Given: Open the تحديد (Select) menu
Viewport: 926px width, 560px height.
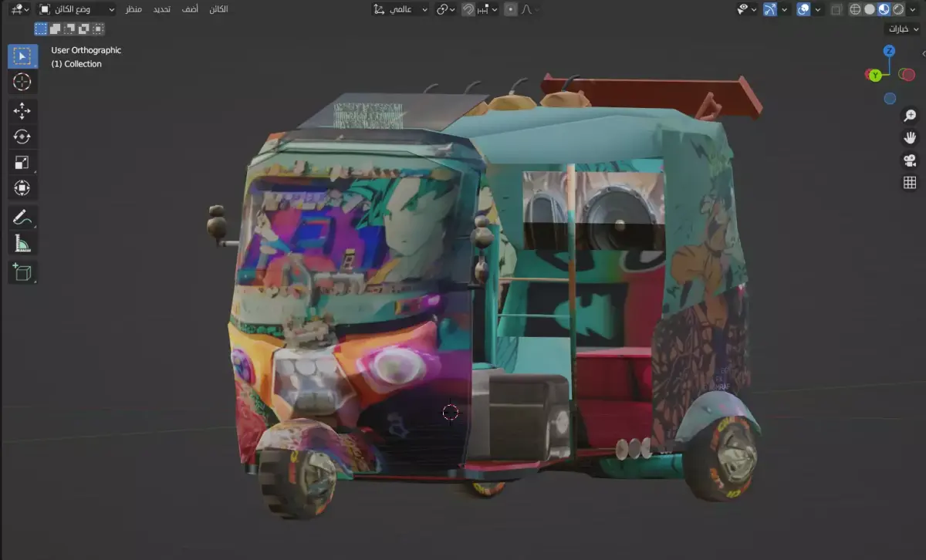Looking at the screenshot, I should 161,9.
